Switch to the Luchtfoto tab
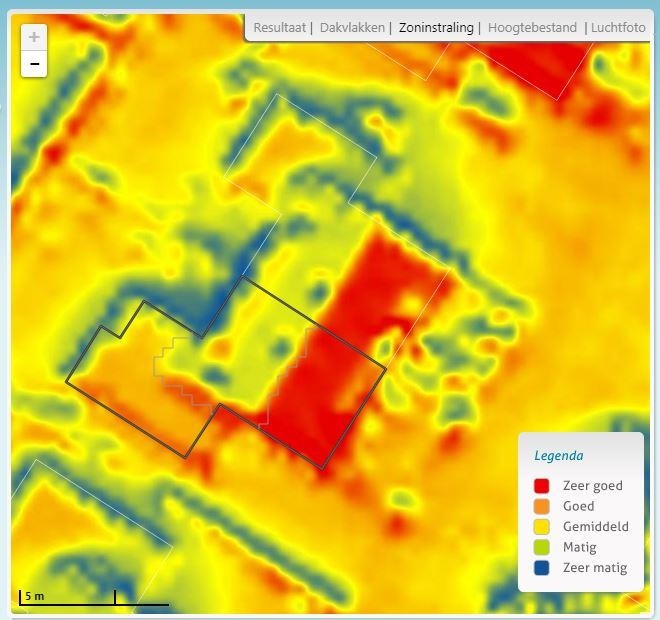 (618, 28)
